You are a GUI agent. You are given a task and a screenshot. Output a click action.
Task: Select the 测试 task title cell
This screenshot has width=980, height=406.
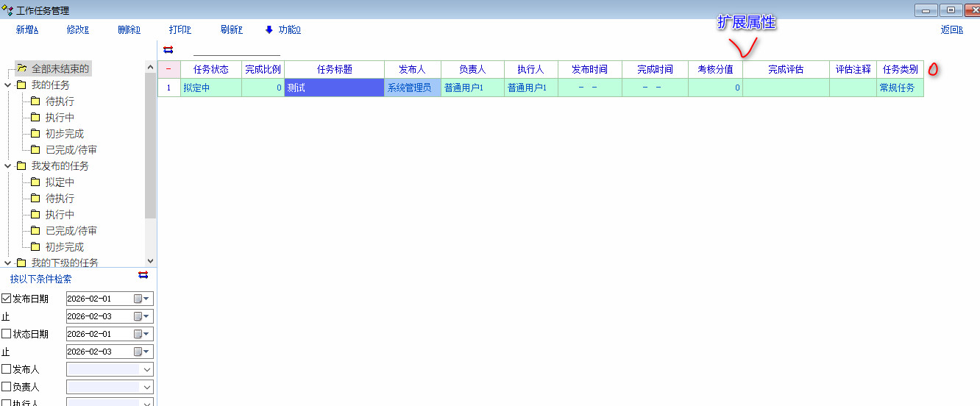click(x=334, y=88)
